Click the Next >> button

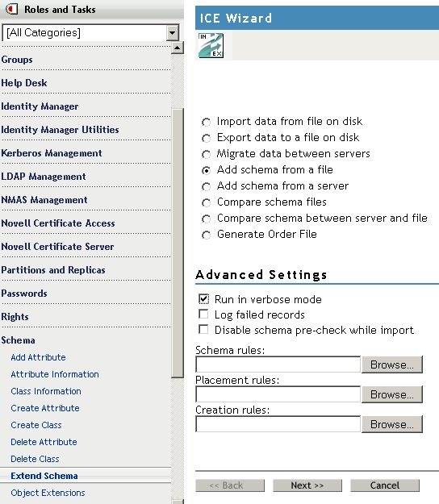pyautogui.click(x=307, y=485)
